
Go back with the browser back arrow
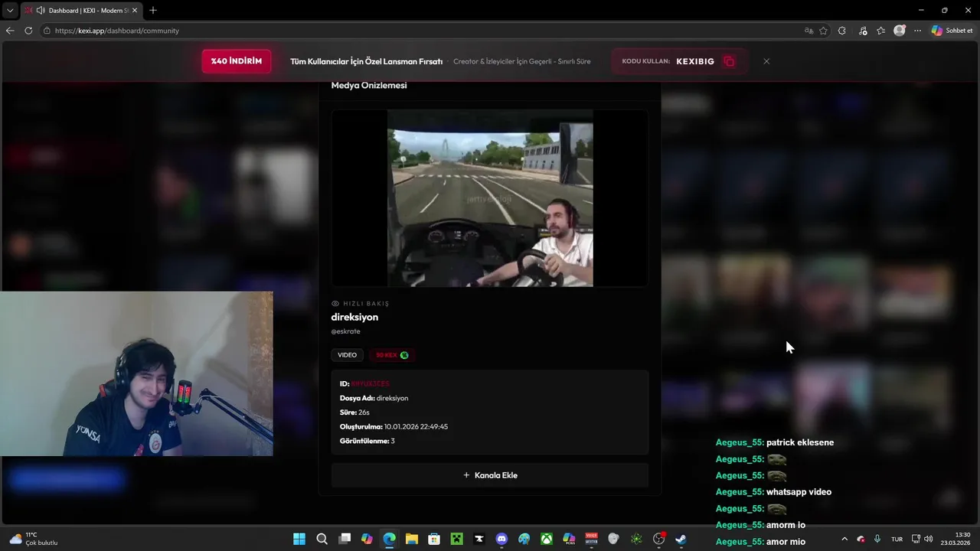[x=10, y=31]
